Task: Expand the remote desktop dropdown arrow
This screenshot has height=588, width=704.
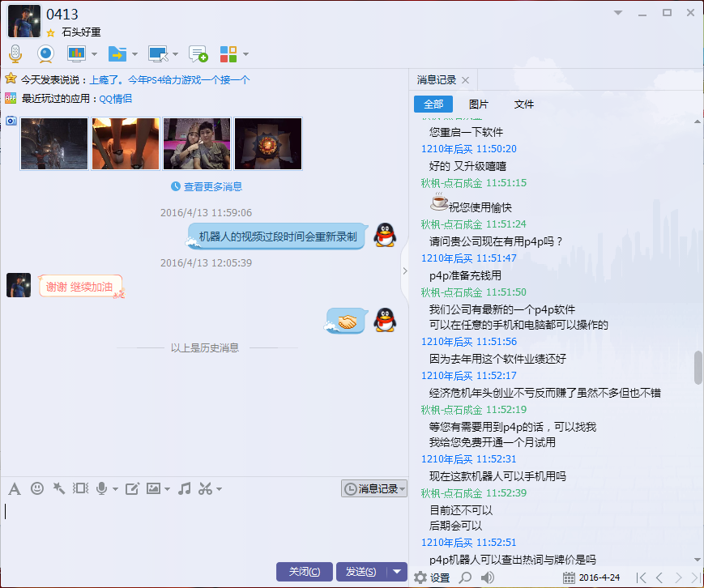Action: tap(175, 54)
